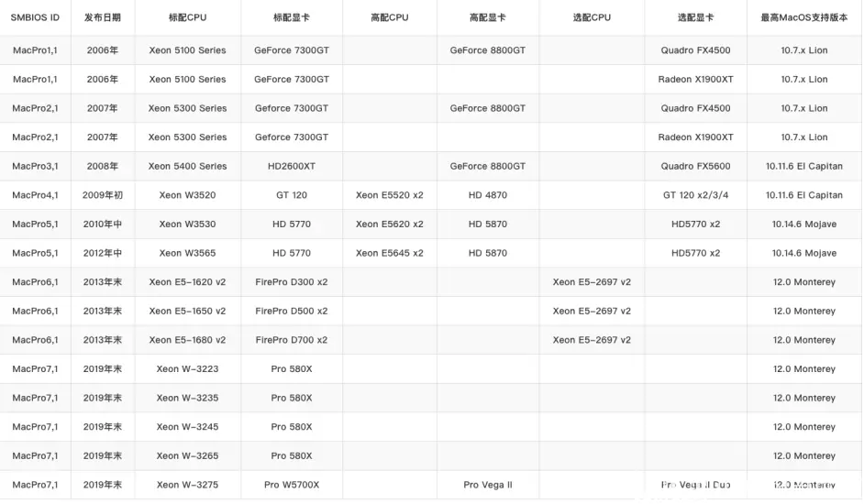Select 12.0 Monterey in the FirePro D500 row
Viewport: 864px width, 504px height.
pyautogui.click(x=804, y=312)
